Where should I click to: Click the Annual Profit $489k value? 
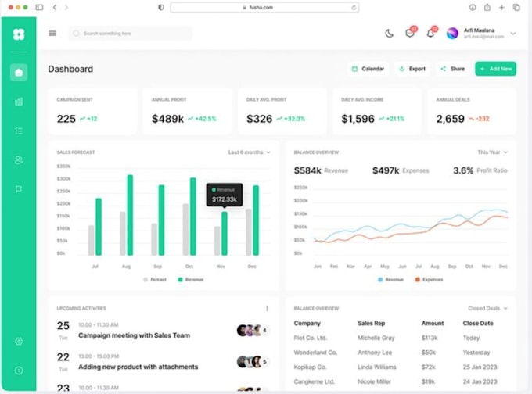tap(167, 119)
